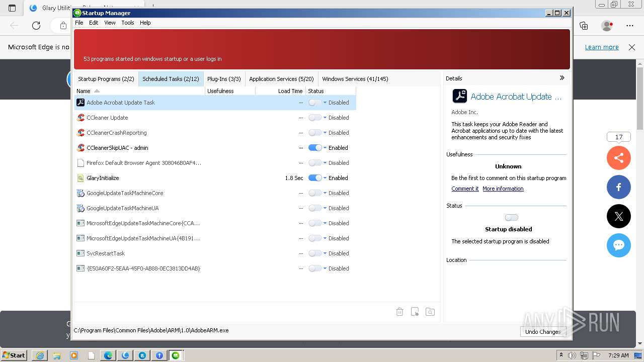This screenshot has width=644, height=362.
Task: Click the CCleaner Update row icon
Action: [80, 118]
